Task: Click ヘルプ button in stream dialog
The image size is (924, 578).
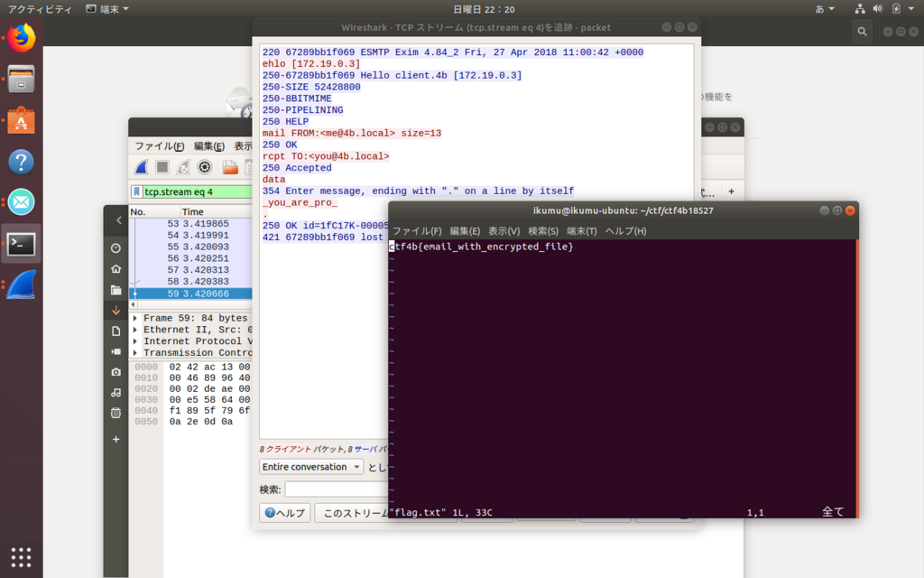Action: tap(284, 513)
